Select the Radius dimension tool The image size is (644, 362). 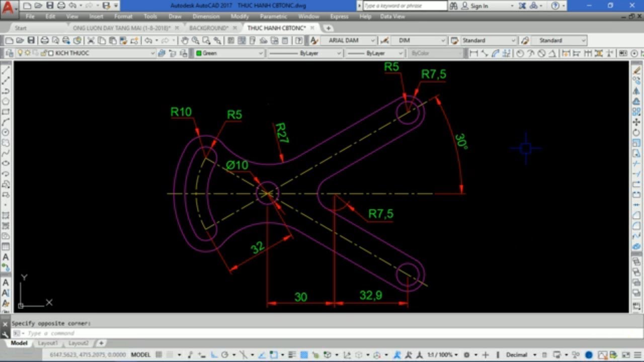coord(520,53)
